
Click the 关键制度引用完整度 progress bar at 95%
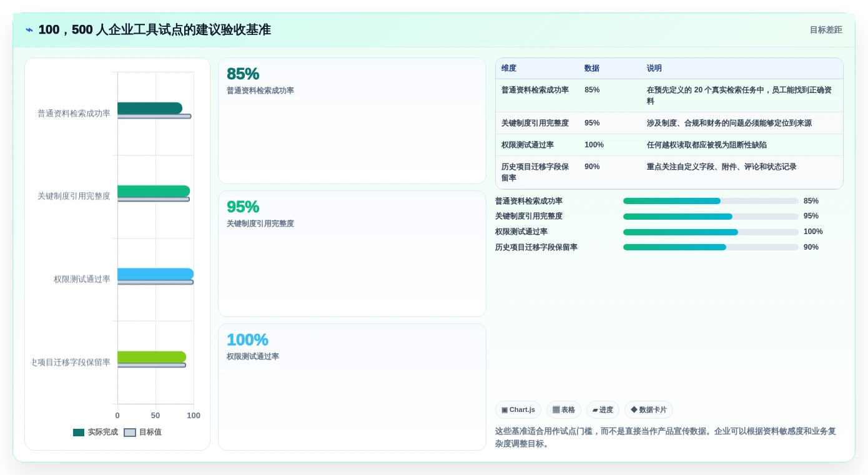click(x=711, y=217)
